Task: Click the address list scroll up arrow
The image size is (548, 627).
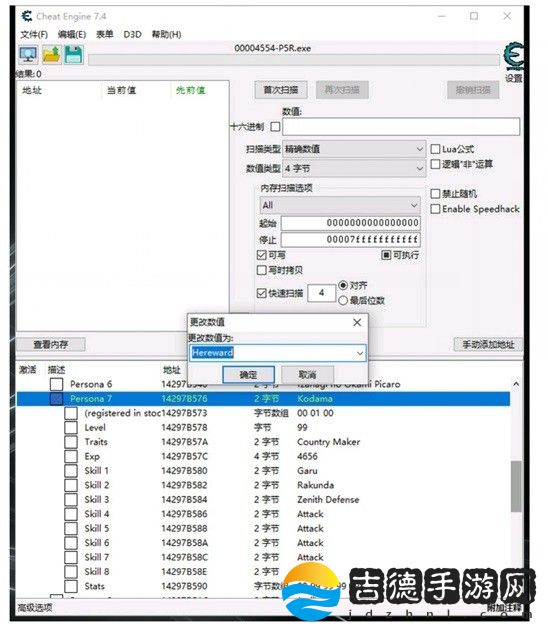Action: pos(516,384)
